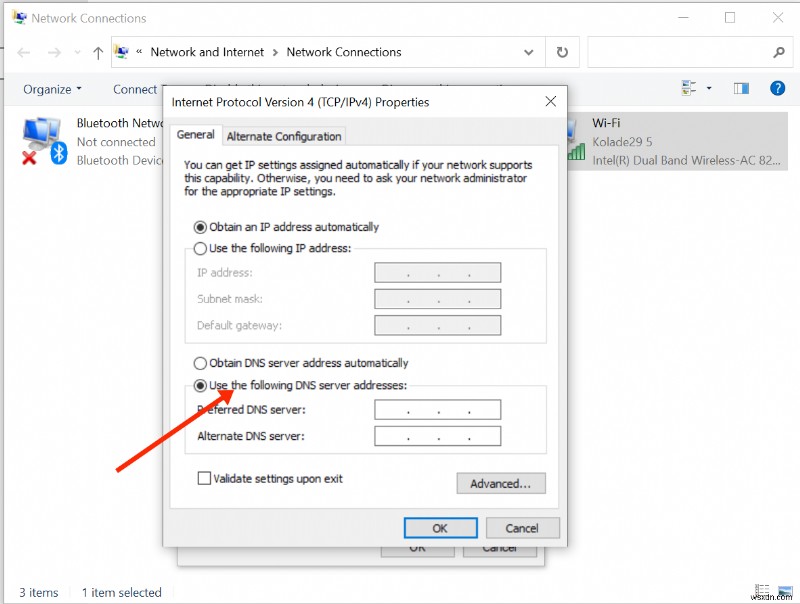Open Advanced TCP/IP settings

pos(501,483)
